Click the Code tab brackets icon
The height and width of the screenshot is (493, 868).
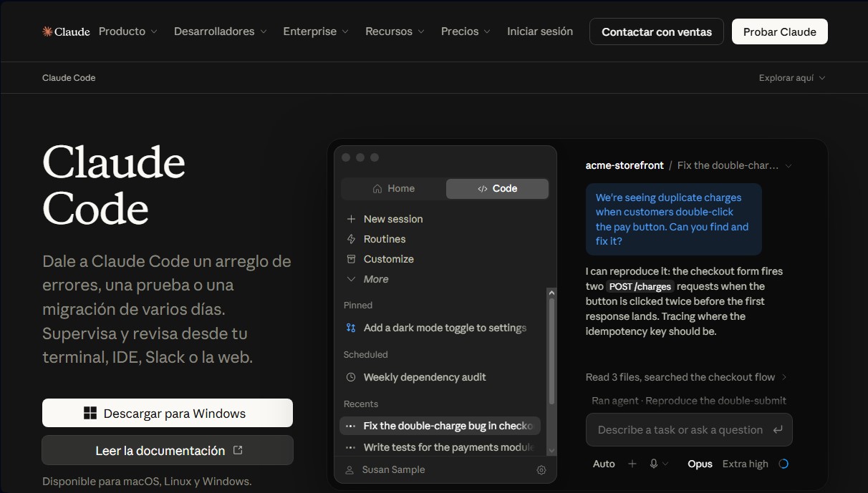pyautogui.click(x=482, y=189)
